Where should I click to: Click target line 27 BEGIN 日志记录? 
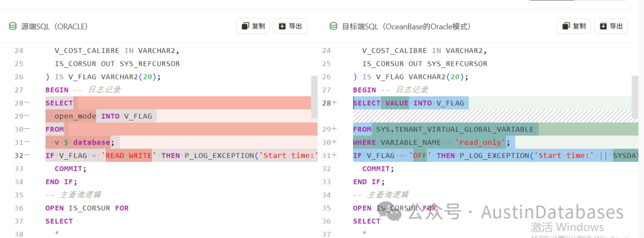point(391,89)
